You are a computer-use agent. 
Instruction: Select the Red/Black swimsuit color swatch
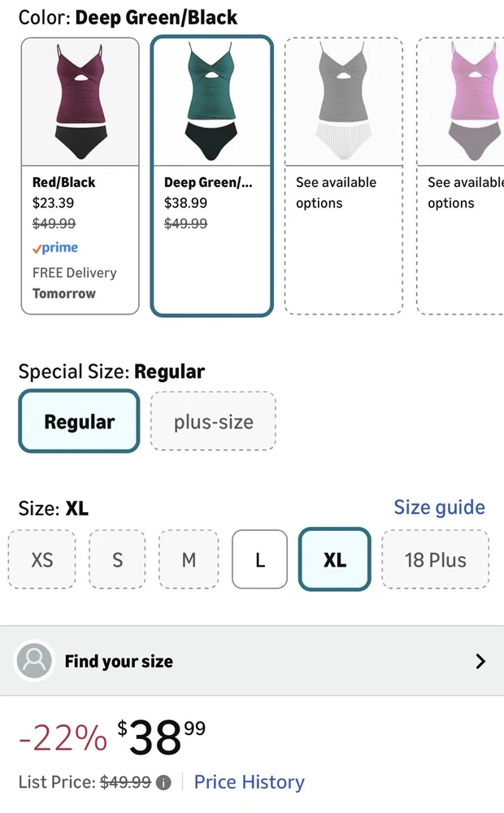tap(80, 176)
